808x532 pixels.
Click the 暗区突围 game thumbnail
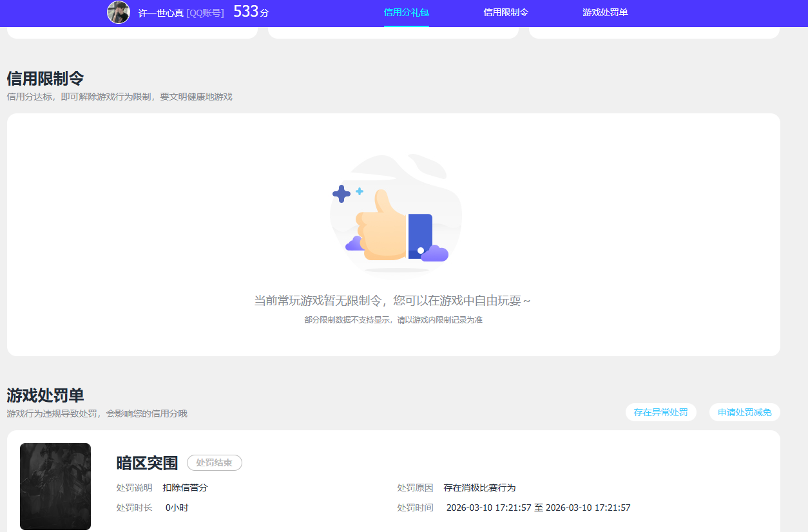tap(55, 486)
